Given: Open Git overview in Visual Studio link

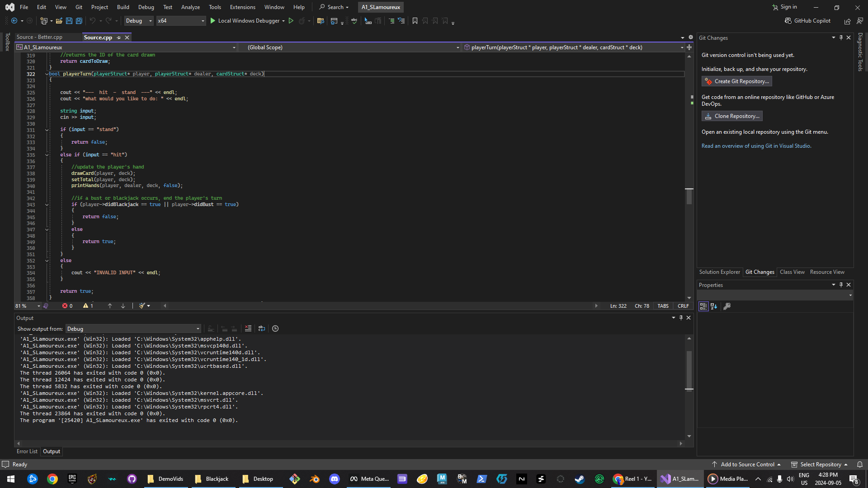Looking at the screenshot, I should (x=756, y=146).
